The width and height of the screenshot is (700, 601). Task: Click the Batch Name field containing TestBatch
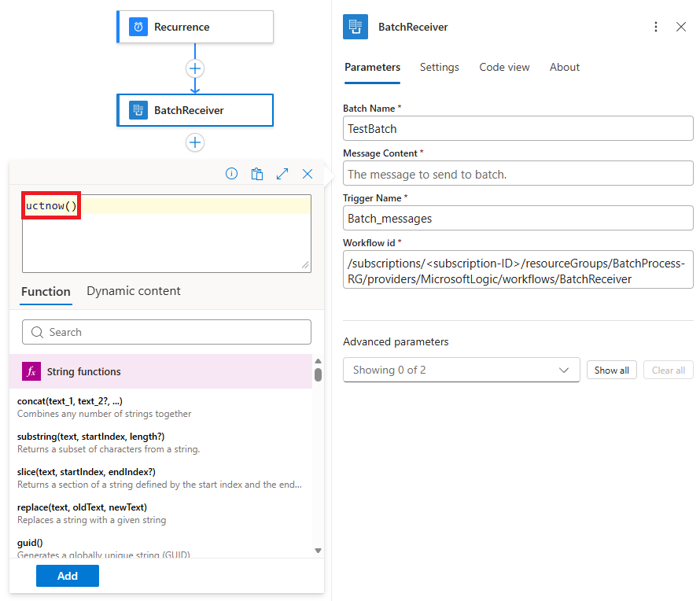pyautogui.click(x=518, y=128)
